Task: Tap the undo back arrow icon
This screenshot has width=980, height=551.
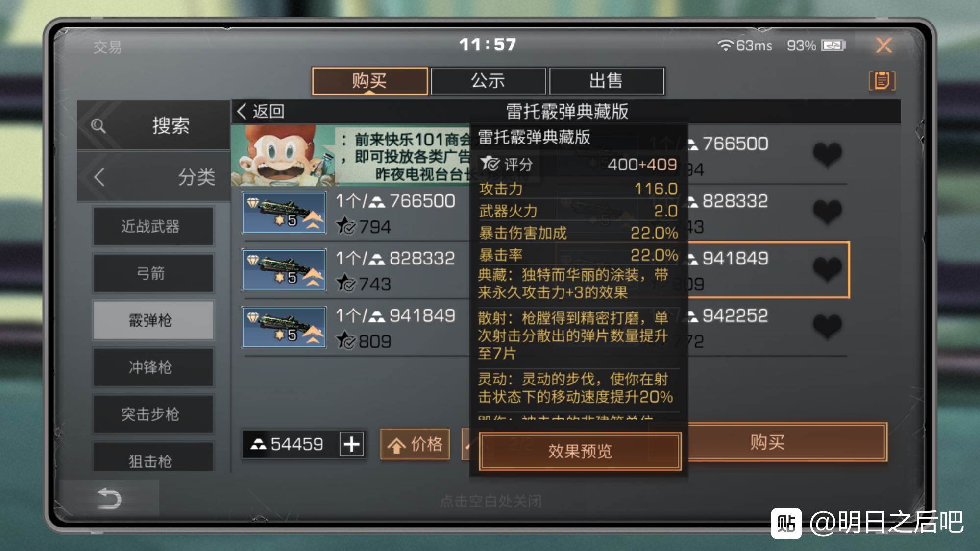Action: click(109, 499)
